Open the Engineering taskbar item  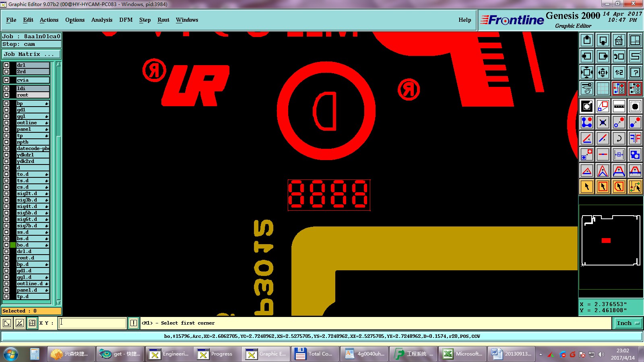pyautogui.click(x=169, y=354)
